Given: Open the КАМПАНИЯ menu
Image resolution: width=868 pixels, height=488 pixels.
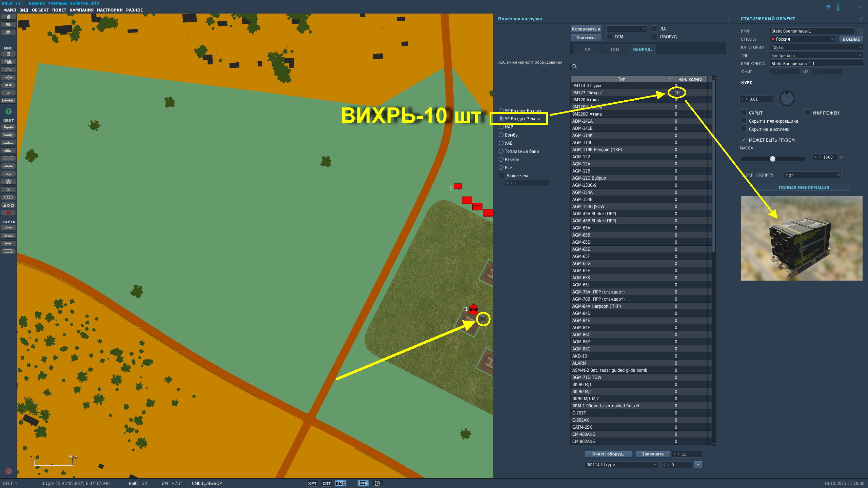Looking at the screenshot, I should coord(81,10).
